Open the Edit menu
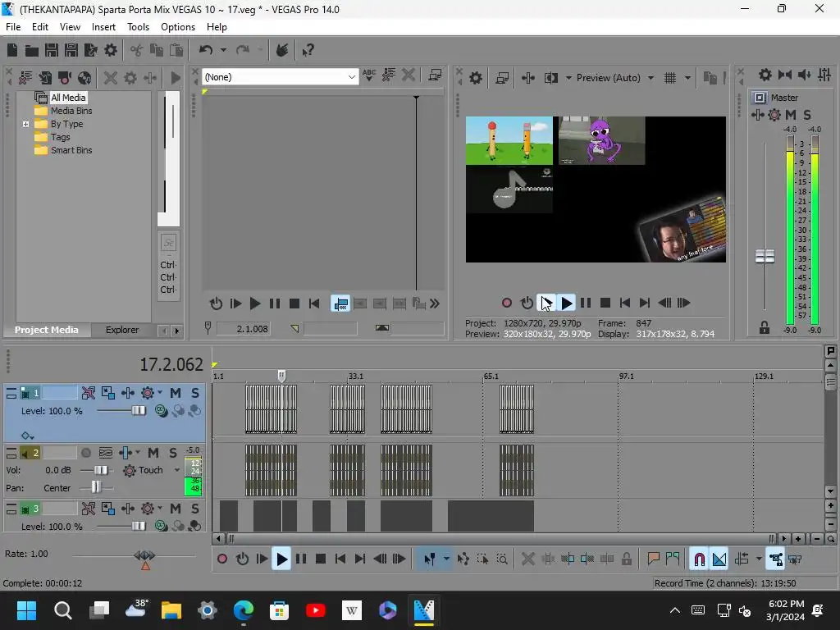 [x=39, y=27]
